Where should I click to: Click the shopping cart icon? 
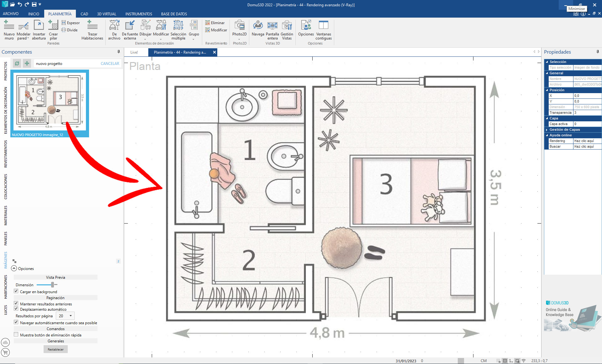point(5,352)
